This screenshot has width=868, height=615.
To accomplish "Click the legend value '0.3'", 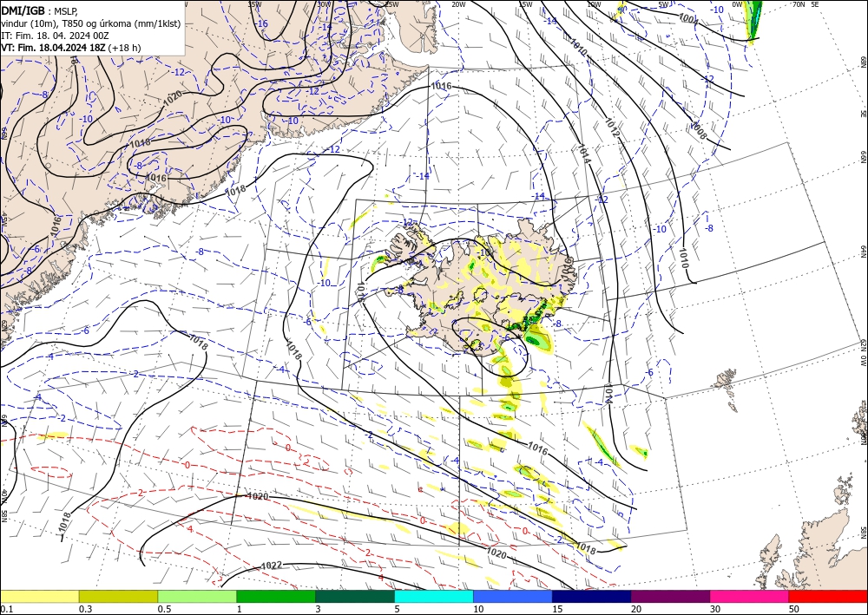I will 85,609.
